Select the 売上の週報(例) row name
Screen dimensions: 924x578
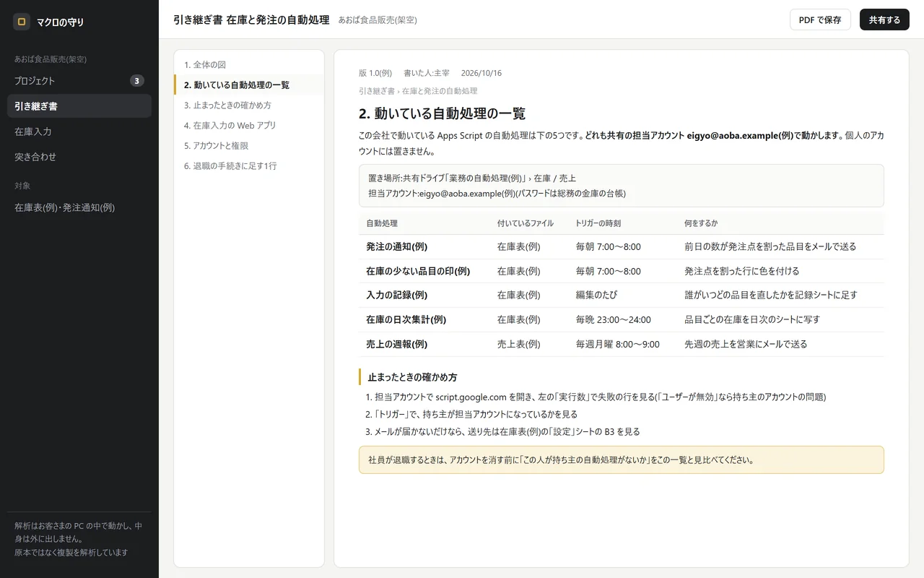397,344
